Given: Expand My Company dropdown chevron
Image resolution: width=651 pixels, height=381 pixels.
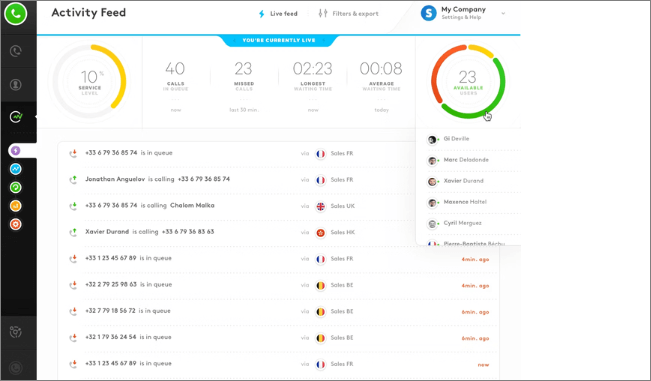Looking at the screenshot, I should 503,13.
